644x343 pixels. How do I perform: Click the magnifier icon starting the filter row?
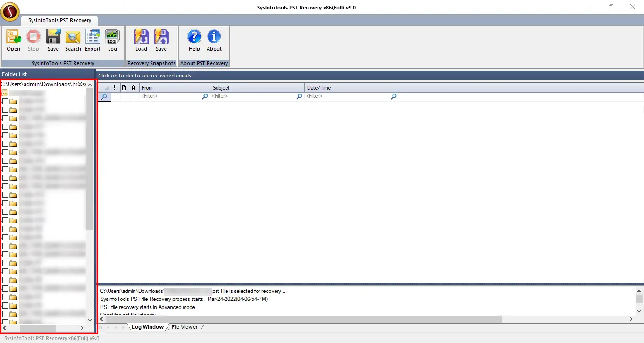[104, 96]
